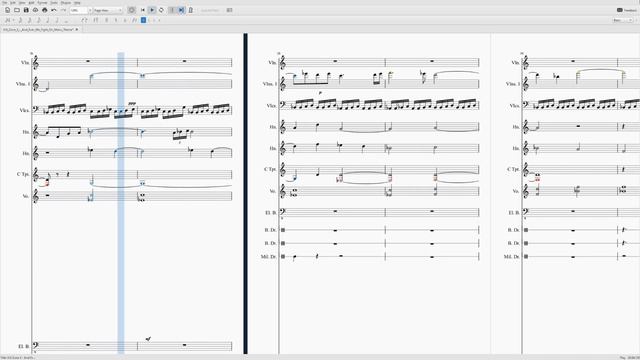Click the Vlc. label on first page
The image size is (640, 360).
(x=24, y=110)
